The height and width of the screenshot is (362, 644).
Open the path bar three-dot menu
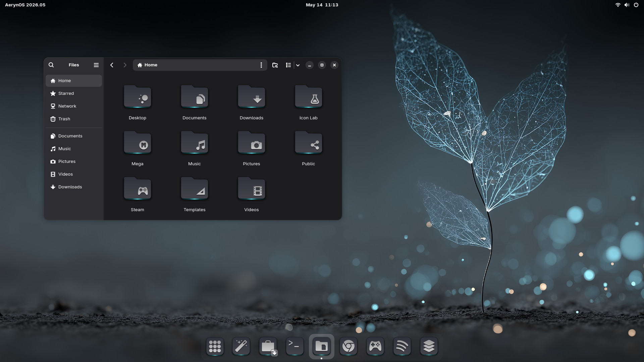click(x=261, y=65)
